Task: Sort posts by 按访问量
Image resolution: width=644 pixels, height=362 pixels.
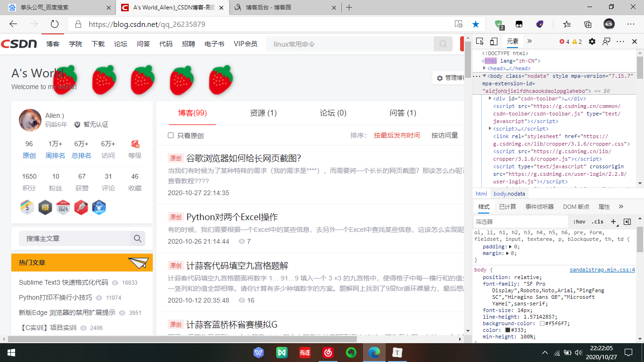Action: click(x=445, y=135)
